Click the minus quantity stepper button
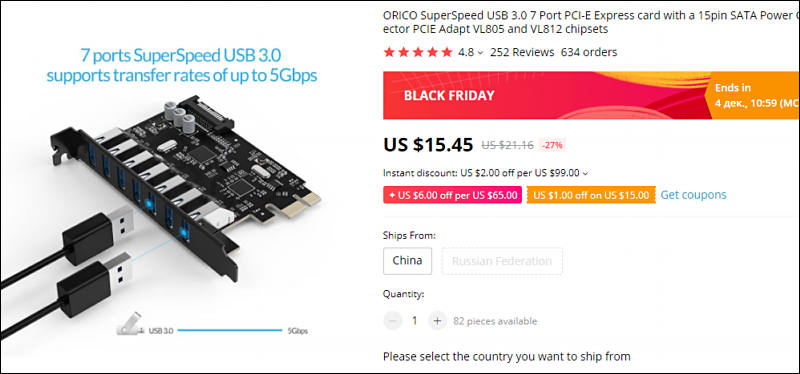Image resolution: width=800 pixels, height=374 pixels. (x=392, y=321)
